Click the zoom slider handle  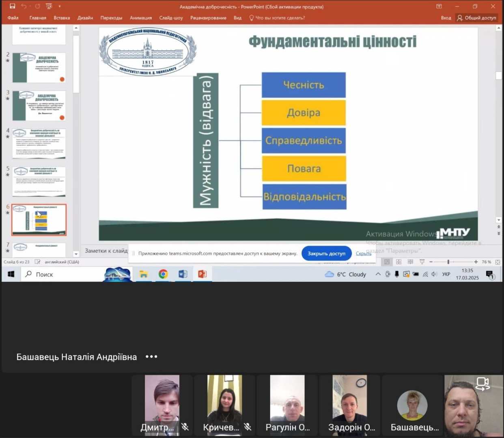click(x=448, y=262)
